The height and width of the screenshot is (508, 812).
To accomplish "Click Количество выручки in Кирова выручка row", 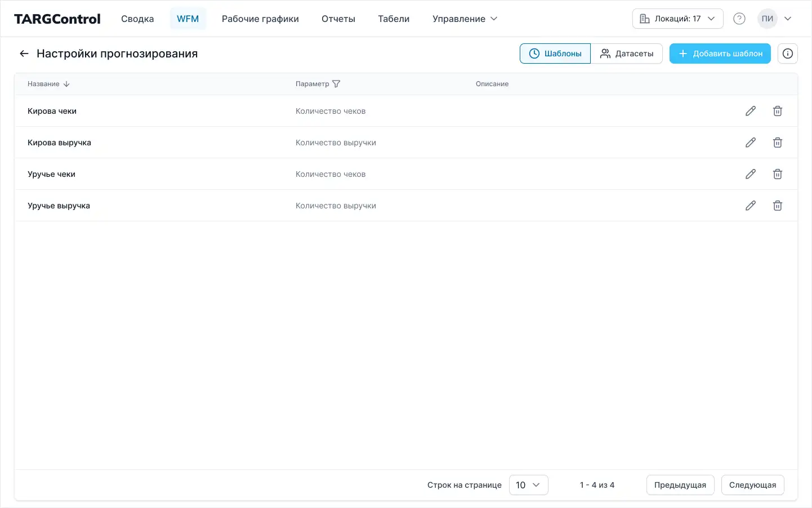I will tap(336, 142).
